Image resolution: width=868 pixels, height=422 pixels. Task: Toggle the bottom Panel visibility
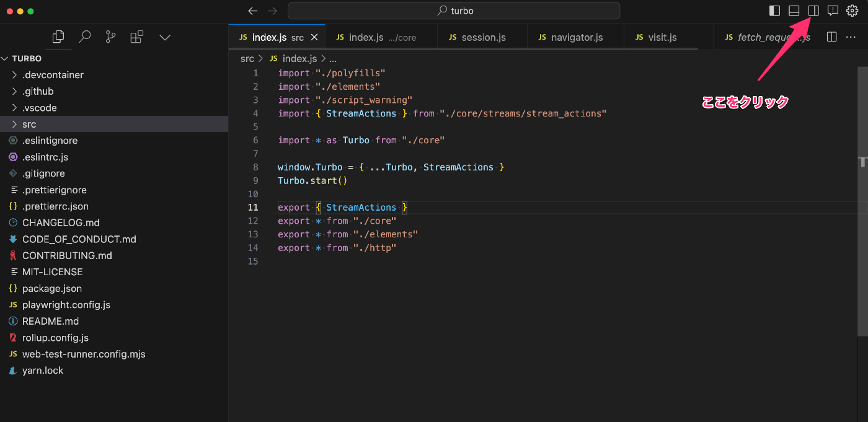click(x=794, y=11)
